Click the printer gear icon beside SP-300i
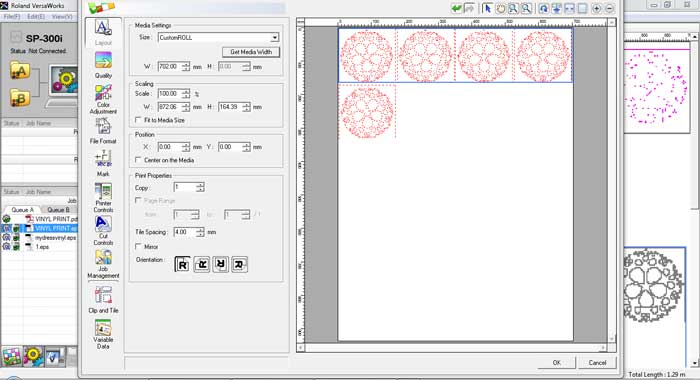 [64, 81]
